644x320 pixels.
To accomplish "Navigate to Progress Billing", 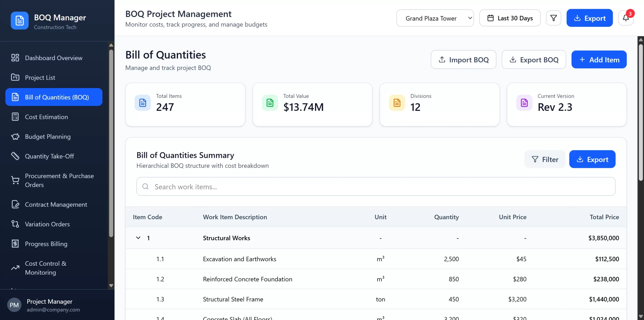I will [x=46, y=244].
